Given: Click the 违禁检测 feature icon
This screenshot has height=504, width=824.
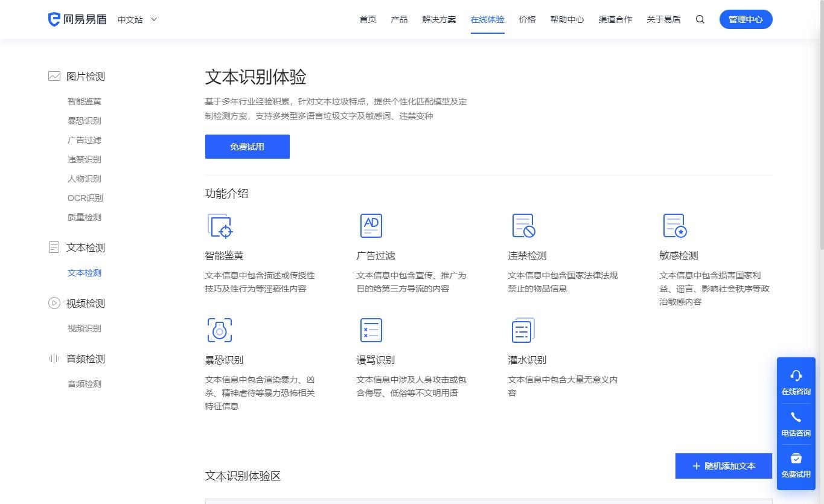Looking at the screenshot, I should coord(523,226).
